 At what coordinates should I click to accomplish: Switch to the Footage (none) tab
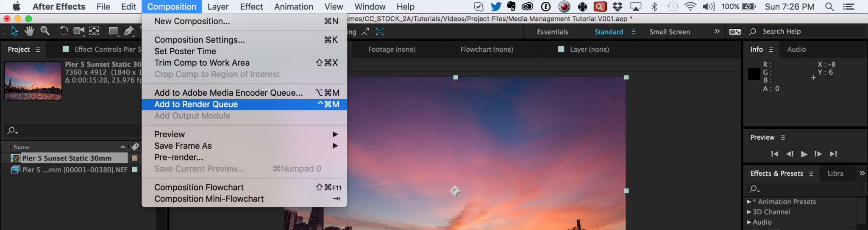tap(392, 50)
